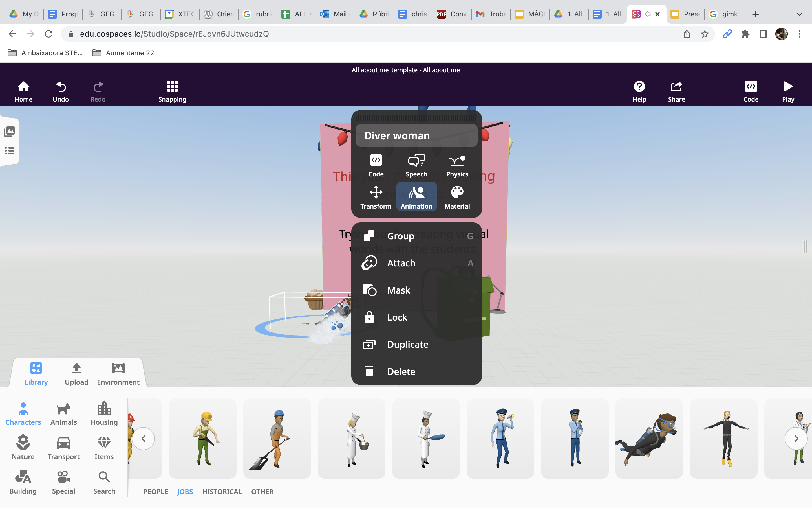The image size is (812, 508).
Task: Choose Attach from context menu
Action: point(416,263)
